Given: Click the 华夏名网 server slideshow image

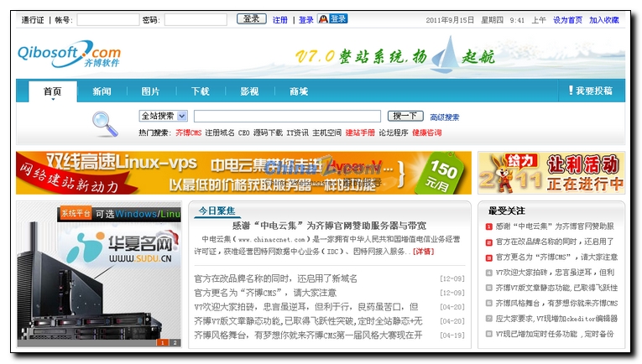Looking at the screenshot, I should coord(99,274).
